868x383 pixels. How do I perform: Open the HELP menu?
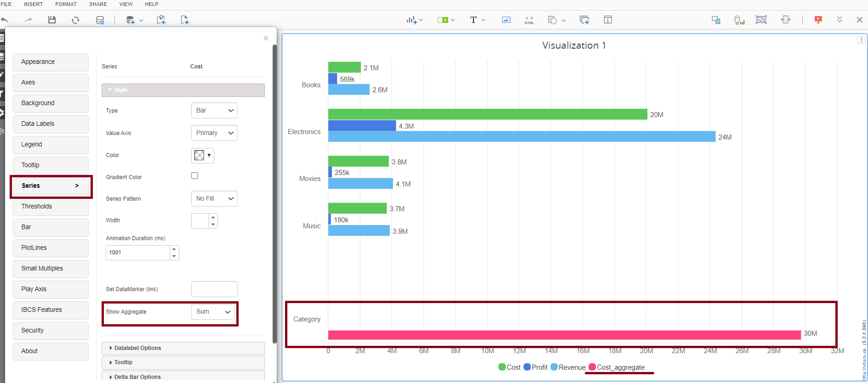tap(152, 4)
